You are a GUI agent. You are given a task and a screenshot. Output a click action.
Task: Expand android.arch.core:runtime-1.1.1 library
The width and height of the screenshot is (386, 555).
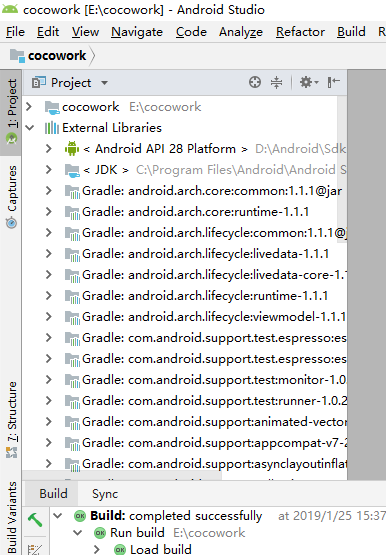click(49, 212)
